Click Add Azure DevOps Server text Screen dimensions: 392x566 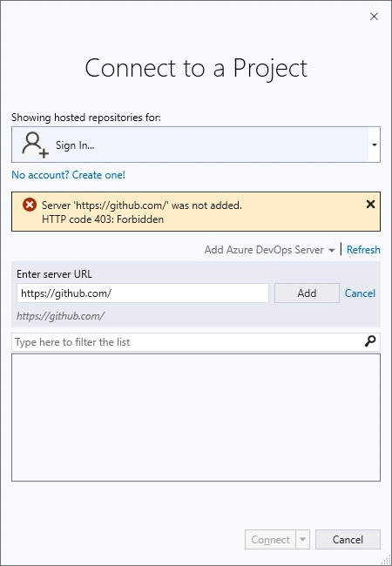tap(264, 250)
